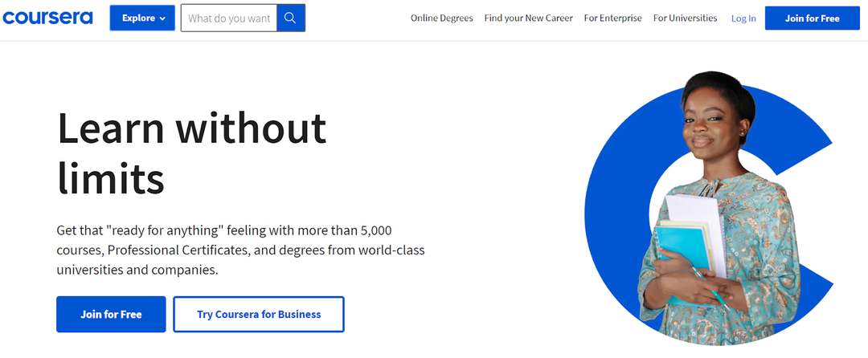The width and height of the screenshot is (868, 358).
Task: Click Join for Free below hero text
Action: coord(111,315)
